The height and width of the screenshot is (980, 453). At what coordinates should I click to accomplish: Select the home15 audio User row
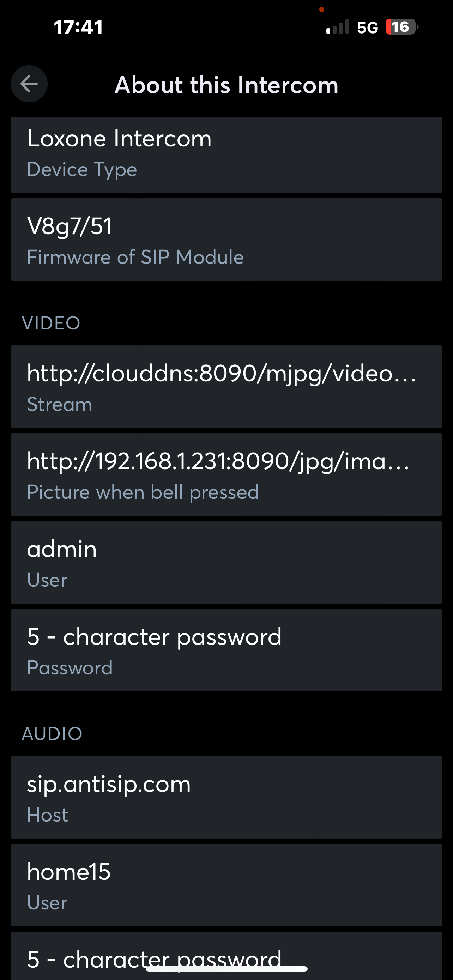pyautogui.click(x=226, y=885)
